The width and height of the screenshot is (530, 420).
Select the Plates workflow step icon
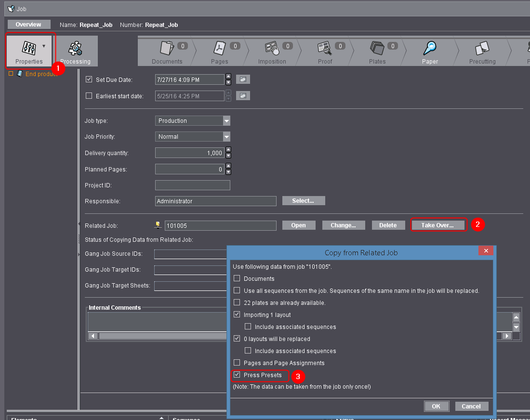377,48
